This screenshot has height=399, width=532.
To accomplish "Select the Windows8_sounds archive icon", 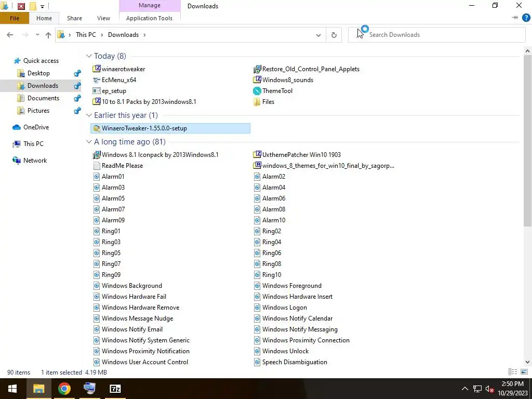I will [x=257, y=79].
